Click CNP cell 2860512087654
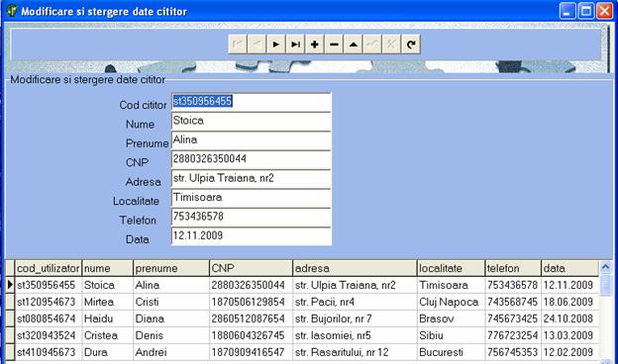This screenshot has width=618, height=364. coord(252,318)
